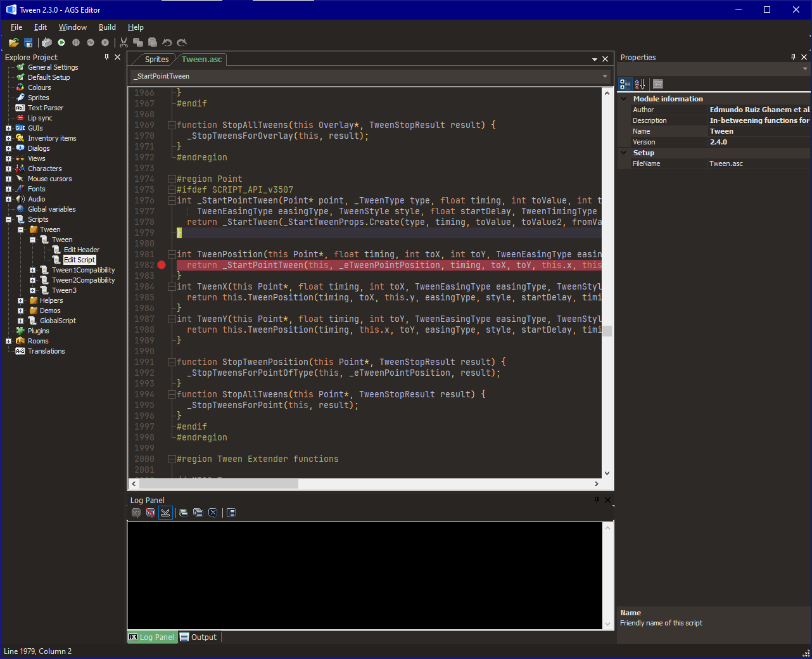
Task: Select Edit Script under Tween script
Action: tap(80, 260)
